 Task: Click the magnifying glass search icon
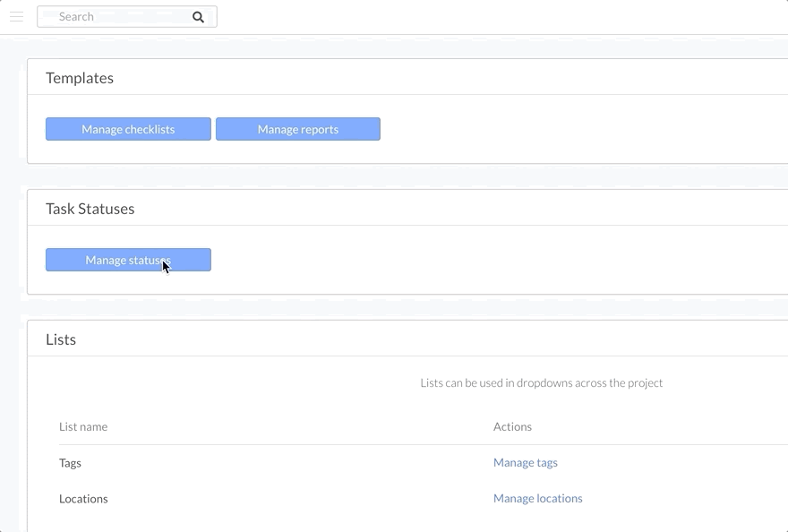[198, 17]
